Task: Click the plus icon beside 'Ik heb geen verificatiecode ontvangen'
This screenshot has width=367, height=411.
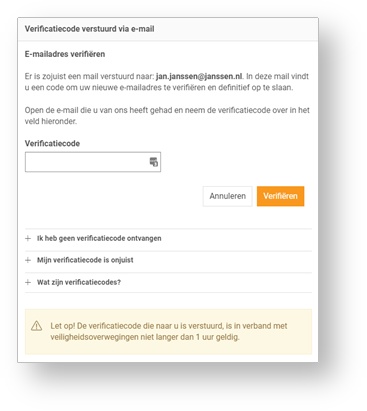Action: [28, 238]
